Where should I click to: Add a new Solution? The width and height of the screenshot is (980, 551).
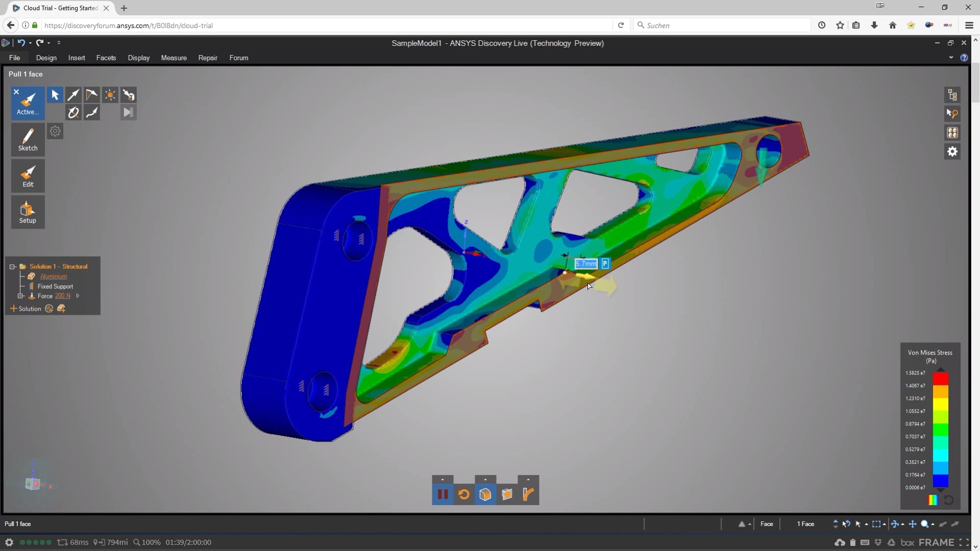[26, 309]
